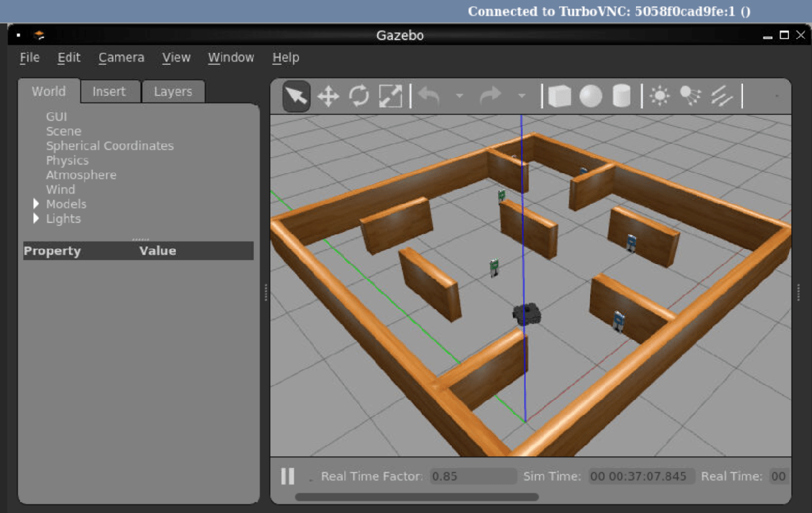Add a directional light
This screenshot has width=812, height=513.
(x=722, y=97)
